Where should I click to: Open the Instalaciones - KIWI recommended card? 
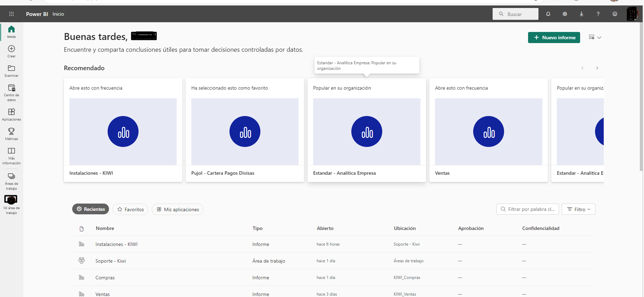pyautogui.click(x=123, y=130)
